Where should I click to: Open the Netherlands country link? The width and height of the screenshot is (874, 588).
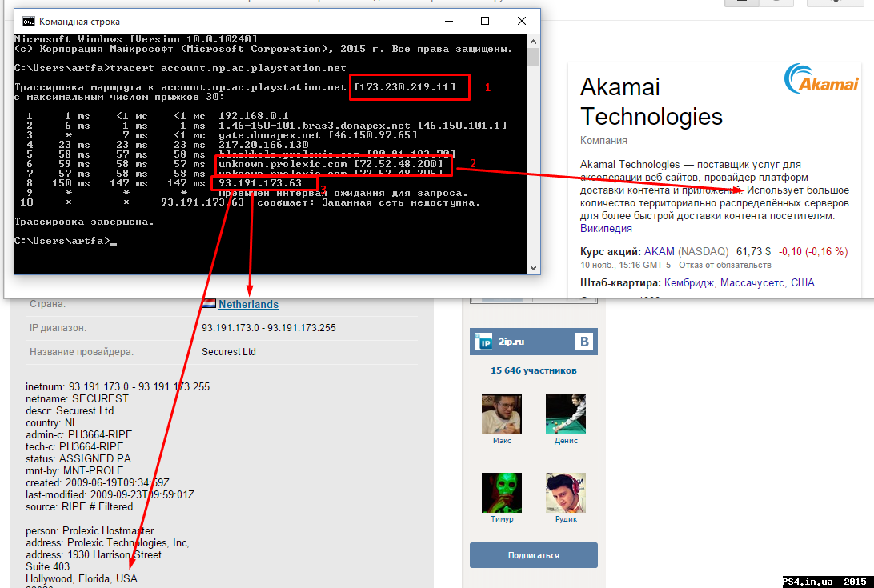tap(248, 304)
